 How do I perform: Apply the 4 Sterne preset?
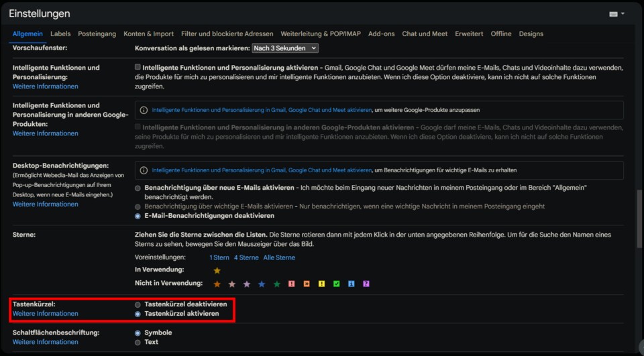point(246,257)
